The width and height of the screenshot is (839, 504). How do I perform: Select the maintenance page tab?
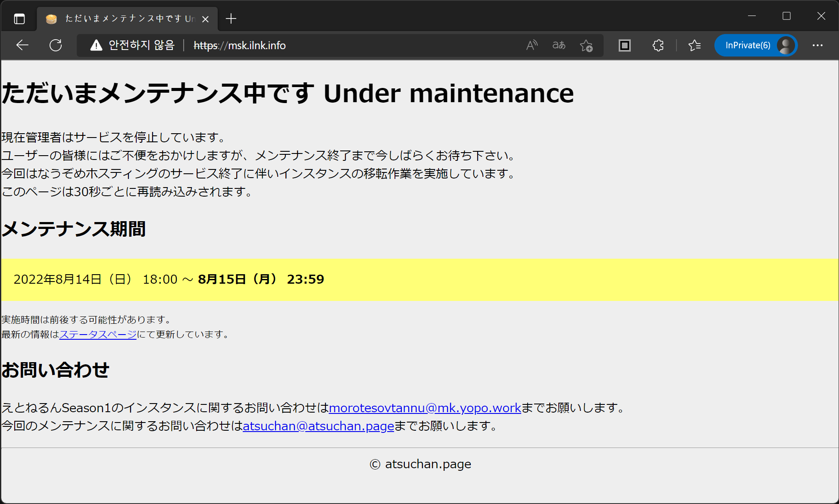pos(125,19)
